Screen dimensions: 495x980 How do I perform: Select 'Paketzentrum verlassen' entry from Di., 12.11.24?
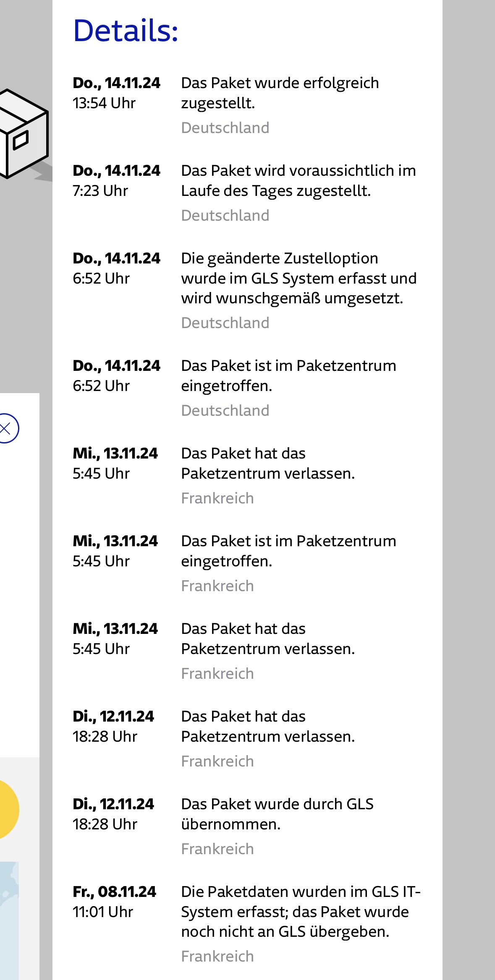268,726
